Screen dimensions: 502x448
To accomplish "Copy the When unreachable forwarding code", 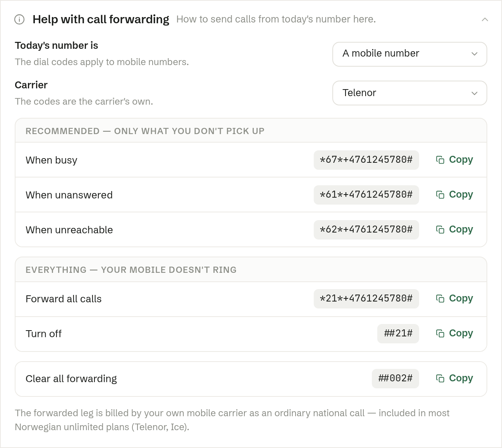I will point(454,229).
